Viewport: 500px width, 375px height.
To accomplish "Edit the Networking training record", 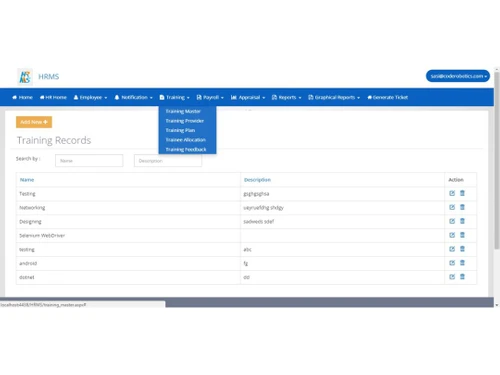I will (x=452, y=207).
